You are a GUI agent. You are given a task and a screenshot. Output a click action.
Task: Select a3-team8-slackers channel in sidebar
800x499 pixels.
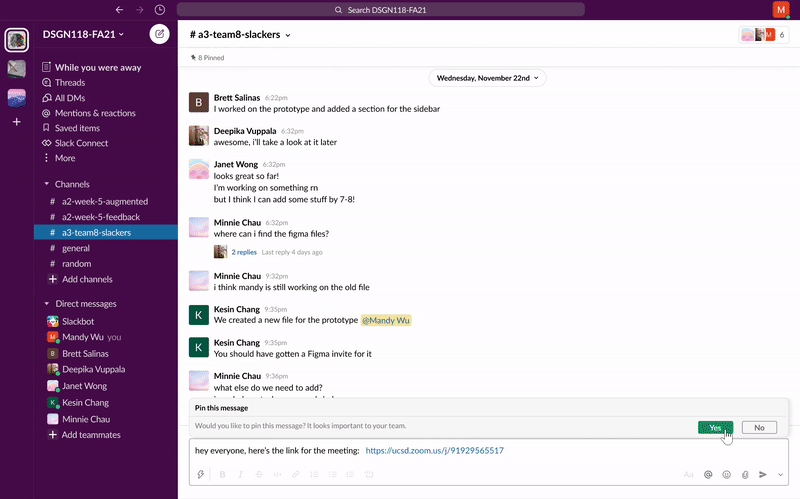click(x=106, y=232)
